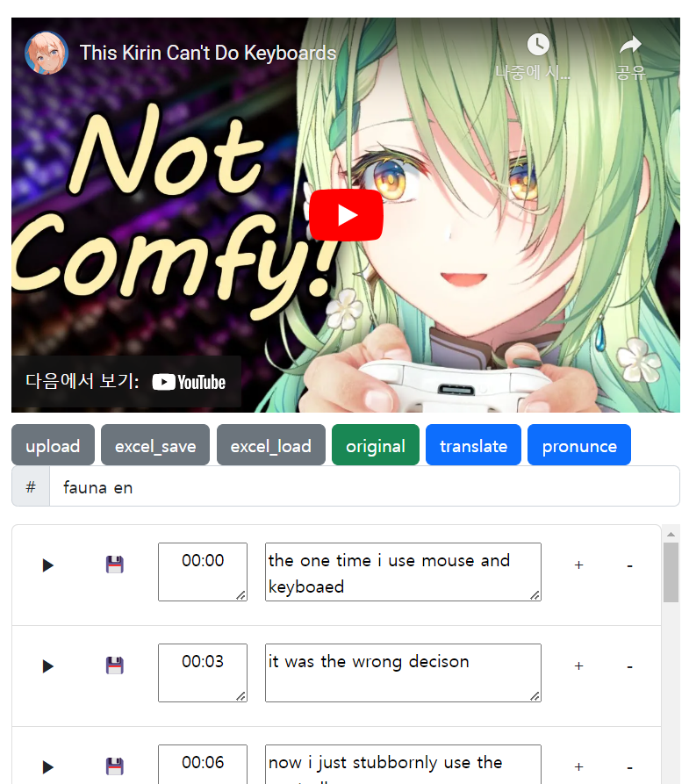Play the YouTube video with red button
The width and height of the screenshot is (689, 784).
pyautogui.click(x=346, y=215)
